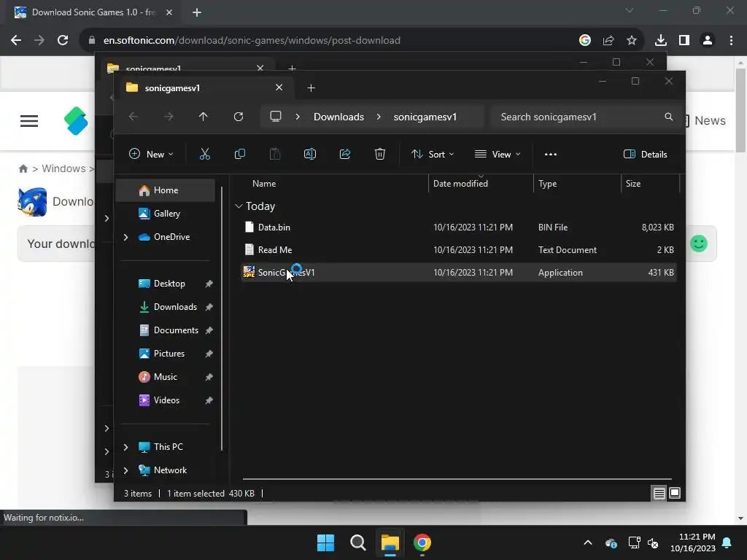Screen dimensions: 747x560
Task: Click the Share icon in Explorer toolbar
Action: (345, 154)
